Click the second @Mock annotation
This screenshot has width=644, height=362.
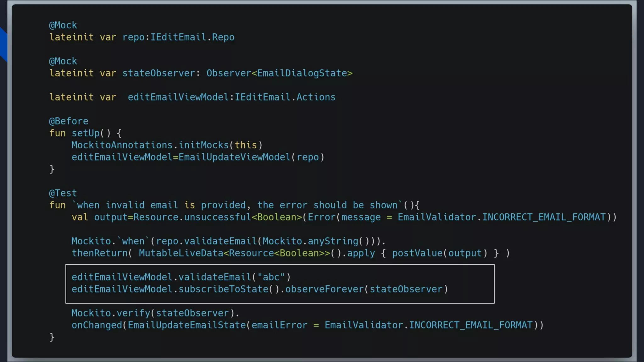click(63, 61)
